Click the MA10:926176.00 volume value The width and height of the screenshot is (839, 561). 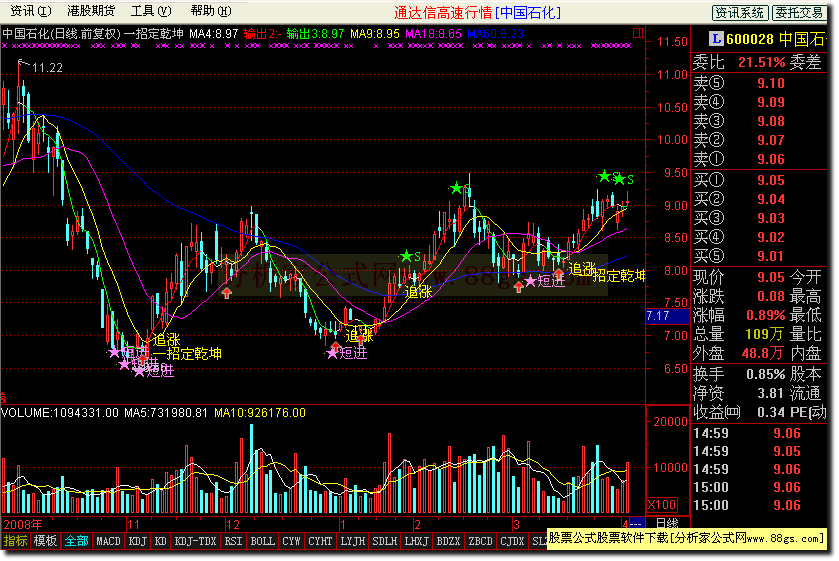coord(260,413)
